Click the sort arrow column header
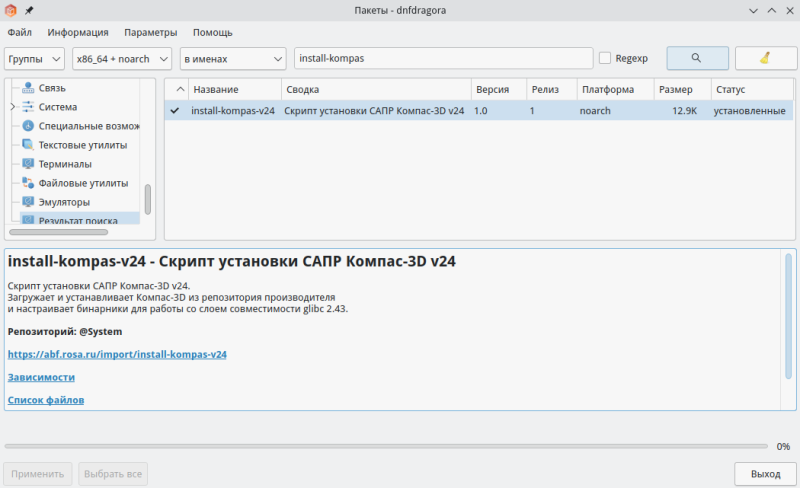Image resolution: width=800 pixels, height=488 pixels. [177, 89]
